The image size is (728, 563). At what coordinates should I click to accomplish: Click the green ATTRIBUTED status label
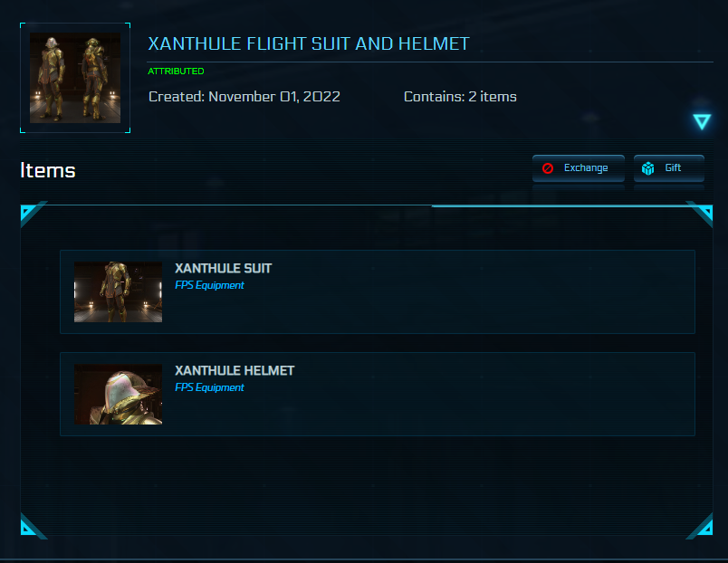pos(176,71)
